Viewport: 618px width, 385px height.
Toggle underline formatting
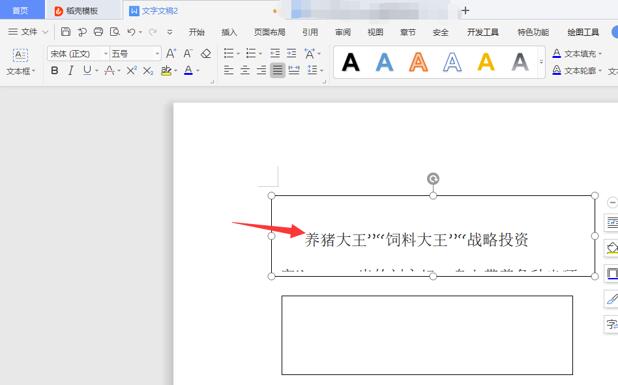click(87, 71)
